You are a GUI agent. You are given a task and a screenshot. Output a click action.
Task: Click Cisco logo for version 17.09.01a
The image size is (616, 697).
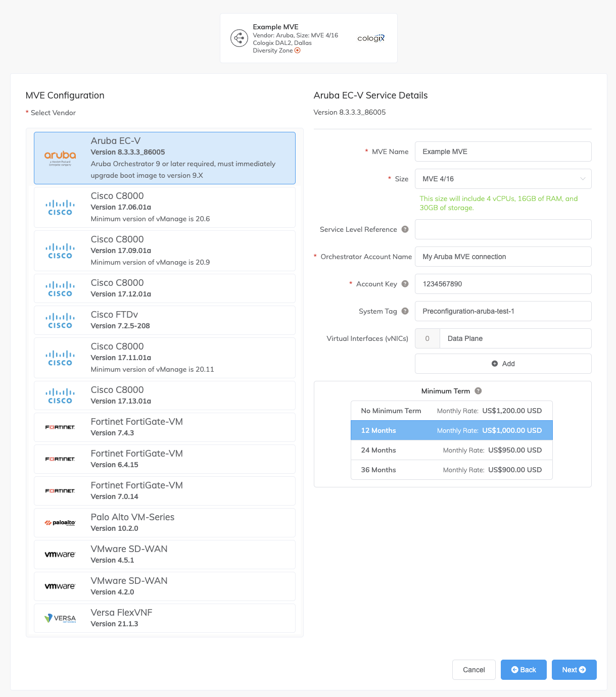click(60, 251)
